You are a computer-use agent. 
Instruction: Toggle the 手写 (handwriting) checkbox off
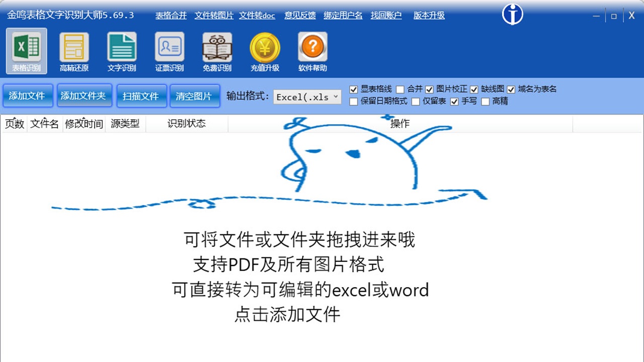pos(455,101)
